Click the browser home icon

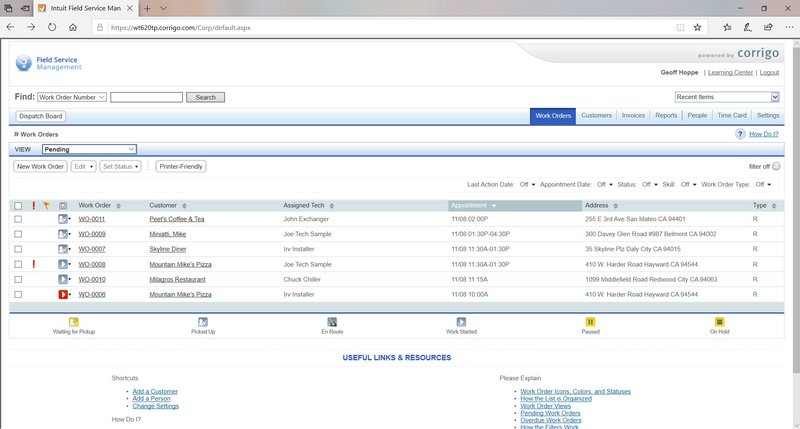(x=73, y=28)
